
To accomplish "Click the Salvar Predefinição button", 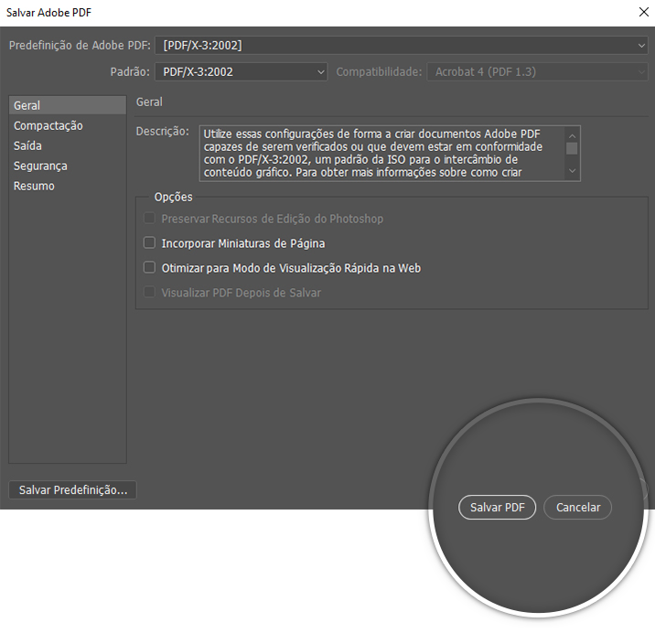I will (x=72, y=490).
